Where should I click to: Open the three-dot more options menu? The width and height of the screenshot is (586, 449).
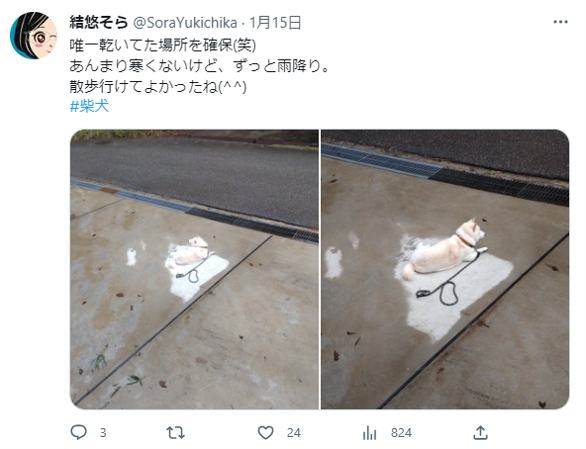pyautogui.click(x=561, y=22)
